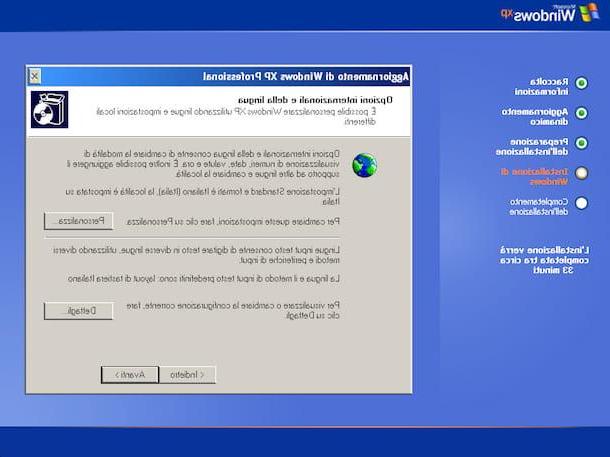
Task: Select the bullet beside Installazione di Windows
Action: pos(582,173)
